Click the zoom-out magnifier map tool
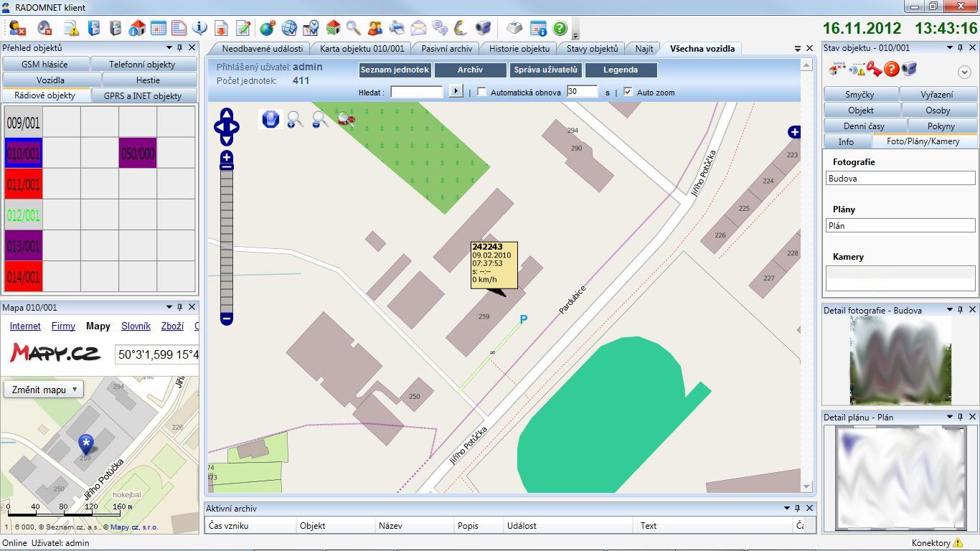This screenshot has width=980, height=551. pyautogui.click(x=320, y=120)
